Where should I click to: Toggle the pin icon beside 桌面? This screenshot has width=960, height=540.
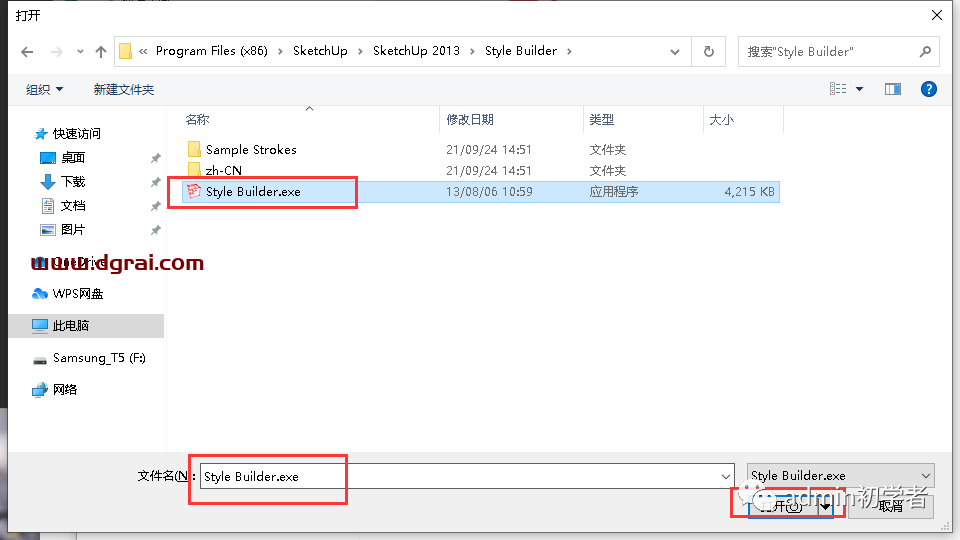(156, 159)
